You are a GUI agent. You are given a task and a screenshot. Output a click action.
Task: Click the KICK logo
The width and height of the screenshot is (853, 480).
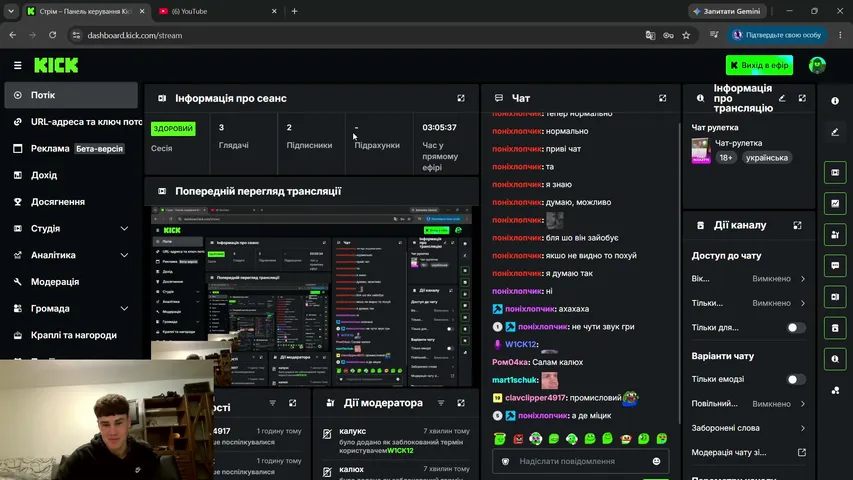(x=56, y=65)
